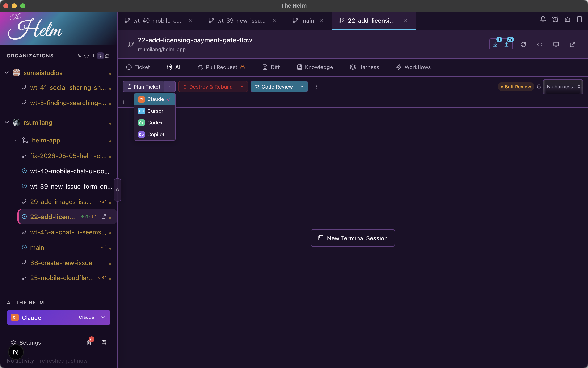Open external link icon on 22-add-licen row
588x368 pixels.
[104, 217]
